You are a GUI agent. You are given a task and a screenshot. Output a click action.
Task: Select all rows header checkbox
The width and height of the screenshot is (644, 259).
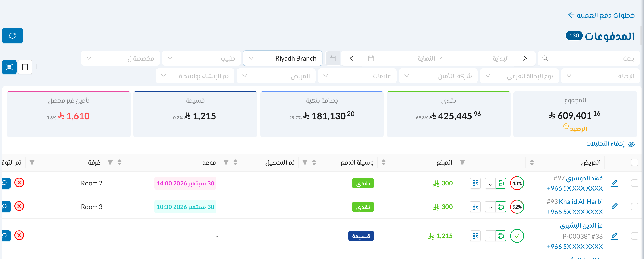[635, 162]
